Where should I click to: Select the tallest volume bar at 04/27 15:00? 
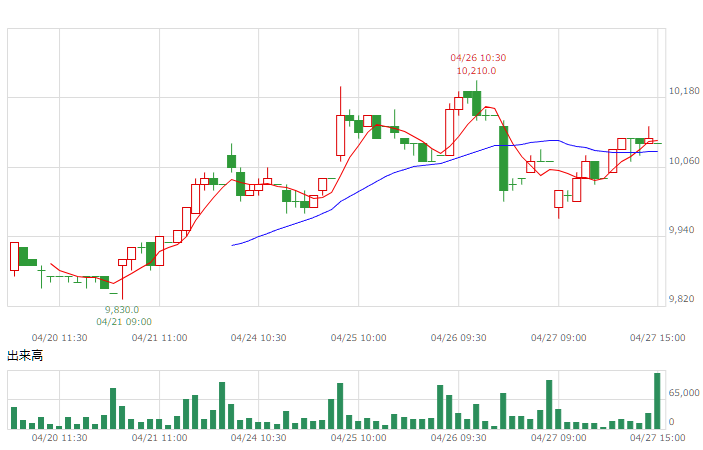657,401
